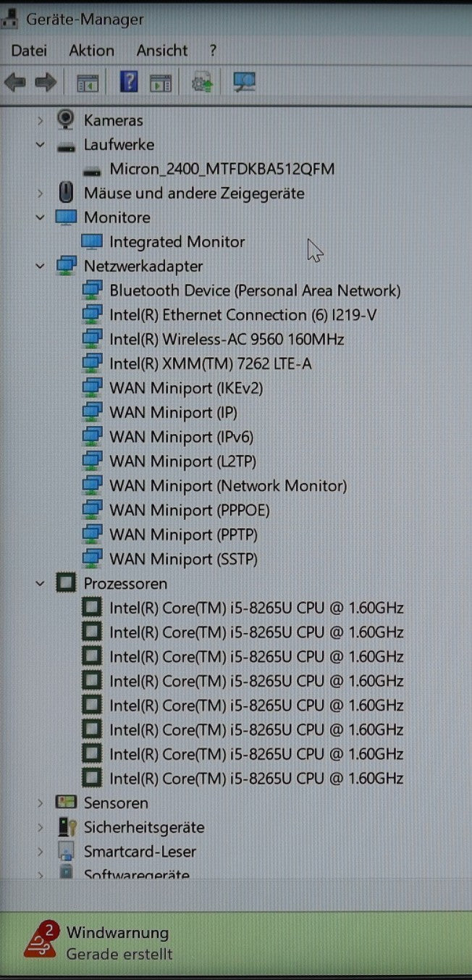
Task: Click the Monitore category icon
Action: (66, 217)
